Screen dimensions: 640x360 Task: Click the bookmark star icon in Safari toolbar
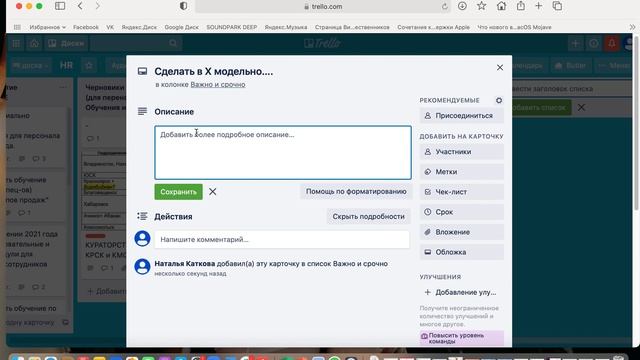coord(482,6)
